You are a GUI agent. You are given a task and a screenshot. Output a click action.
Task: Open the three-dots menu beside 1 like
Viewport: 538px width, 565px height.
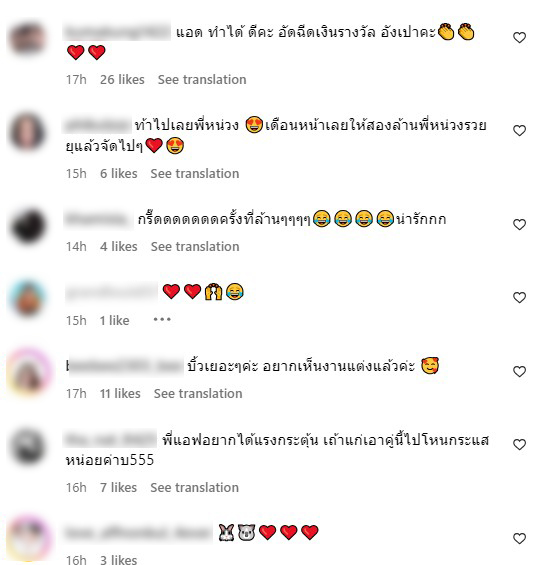162,319
